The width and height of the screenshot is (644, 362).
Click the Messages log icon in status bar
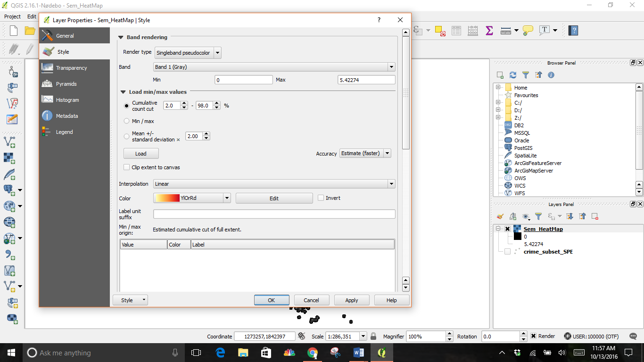coord(633,336)
